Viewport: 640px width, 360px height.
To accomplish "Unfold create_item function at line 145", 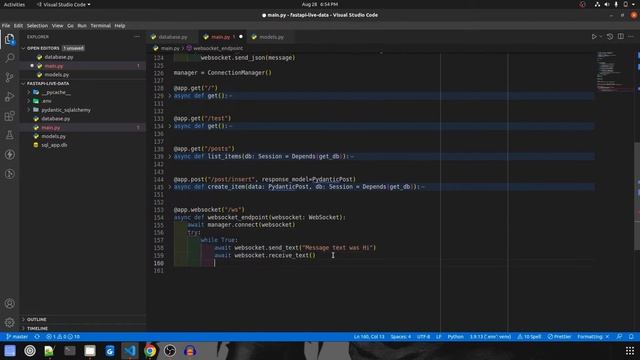I will tap(170, 187).
